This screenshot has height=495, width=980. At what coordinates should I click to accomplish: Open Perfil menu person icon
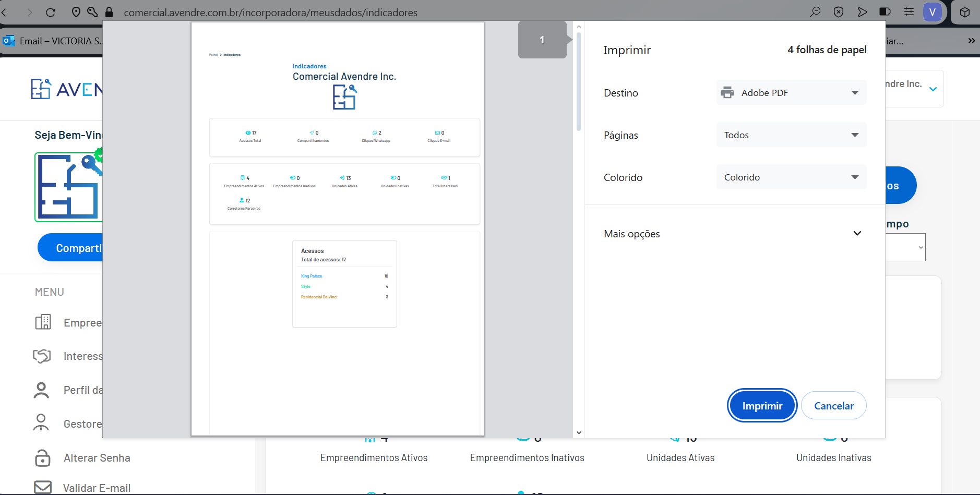pos(41,390)
